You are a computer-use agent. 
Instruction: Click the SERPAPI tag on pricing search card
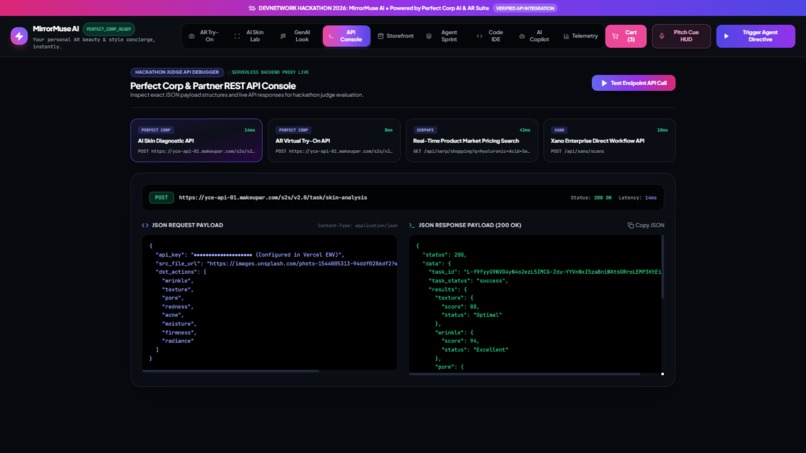click(425, 130)
